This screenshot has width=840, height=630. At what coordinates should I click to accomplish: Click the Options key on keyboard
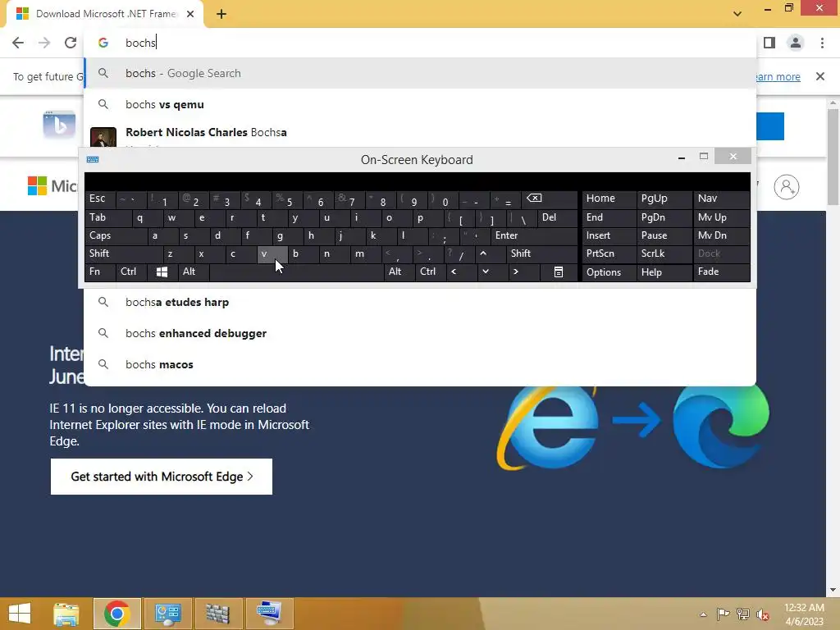pyautogui.click(x=609, y=272)
